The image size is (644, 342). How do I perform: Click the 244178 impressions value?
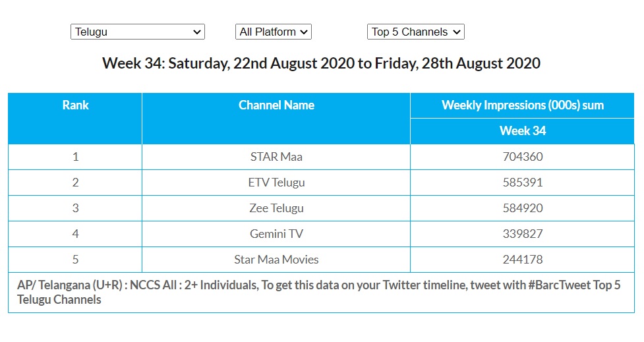pyautogui.click(x=522, y=260)
